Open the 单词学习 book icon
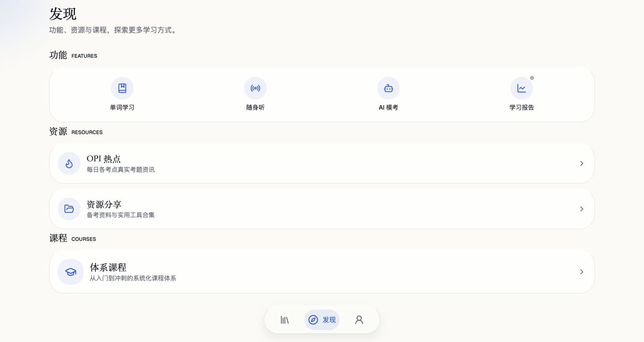Viewport: 644px width, 342px height. tap(122, 88)
